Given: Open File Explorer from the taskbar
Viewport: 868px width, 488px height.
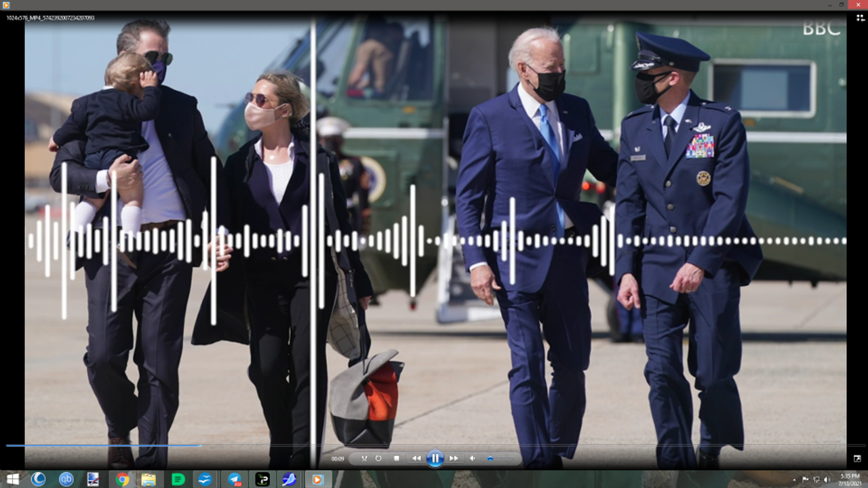Looking at the screenshot, I should click(x=149, y=479).
